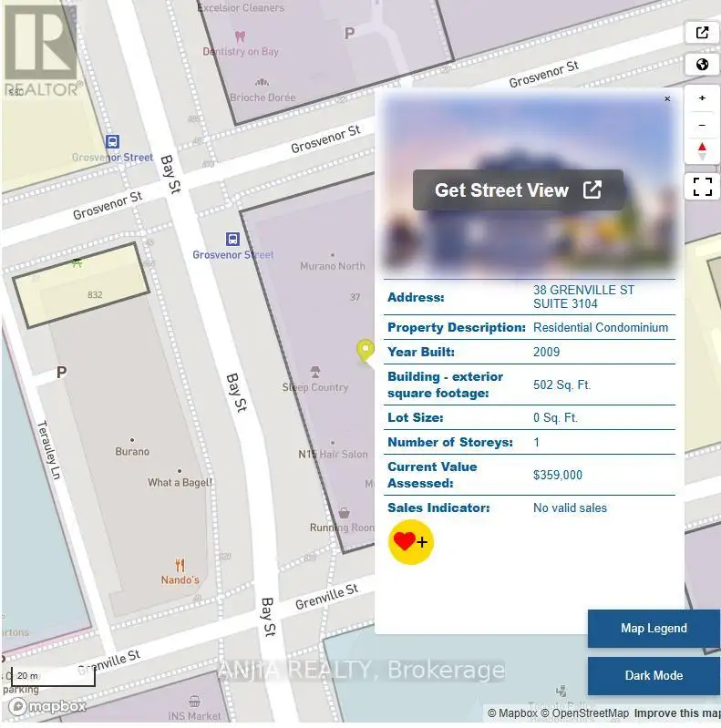Open Get Street View link
Image resolution: width=721 pixels, height=728 pixels.
click(x=518, y=190)
